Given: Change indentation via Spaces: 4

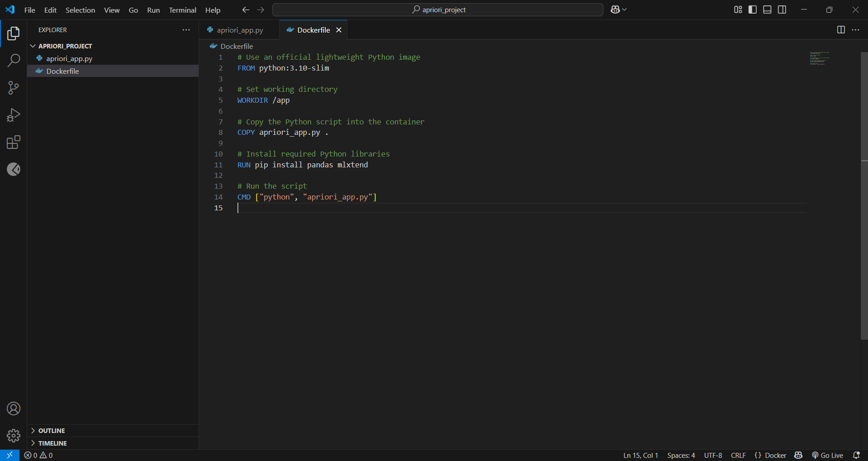Looking at the screenshot, I should pos(681,455).
